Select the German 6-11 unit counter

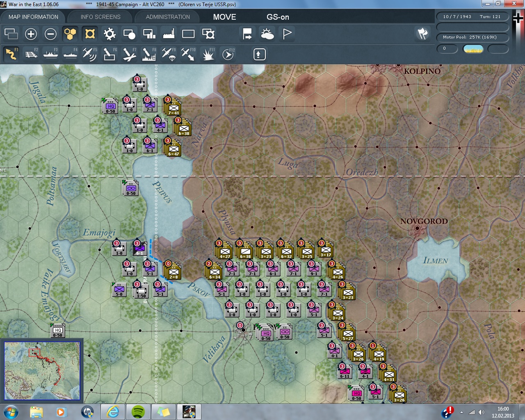[345, 371]
